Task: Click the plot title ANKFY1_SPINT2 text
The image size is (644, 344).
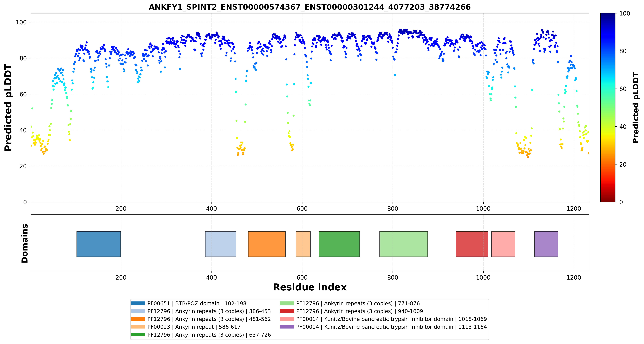Action: pyautogui.click(x=310, y=7)
